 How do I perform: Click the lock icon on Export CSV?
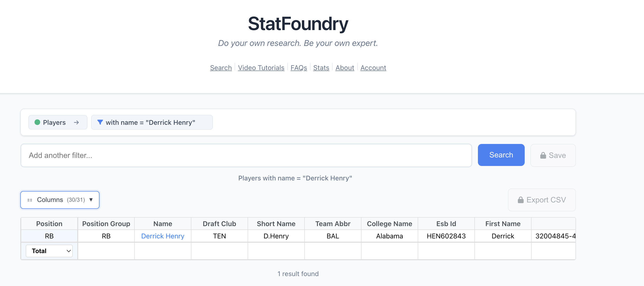point(521,200)
